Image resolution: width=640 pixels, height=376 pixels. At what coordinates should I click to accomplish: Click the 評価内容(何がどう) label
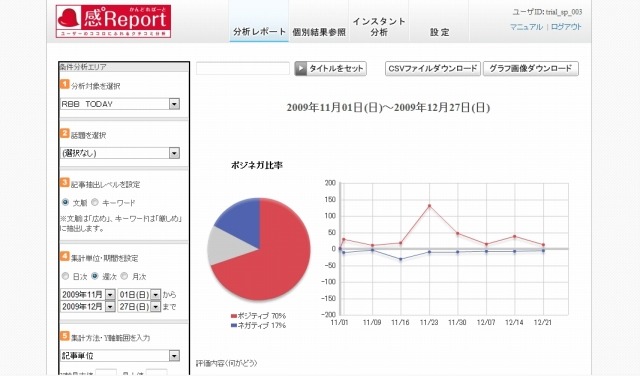227,363
